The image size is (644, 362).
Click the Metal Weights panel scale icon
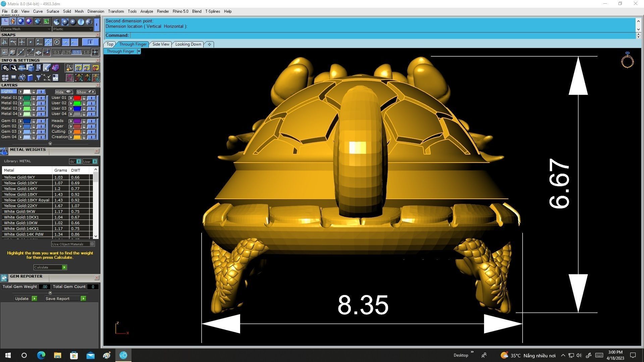coord(4,151)
